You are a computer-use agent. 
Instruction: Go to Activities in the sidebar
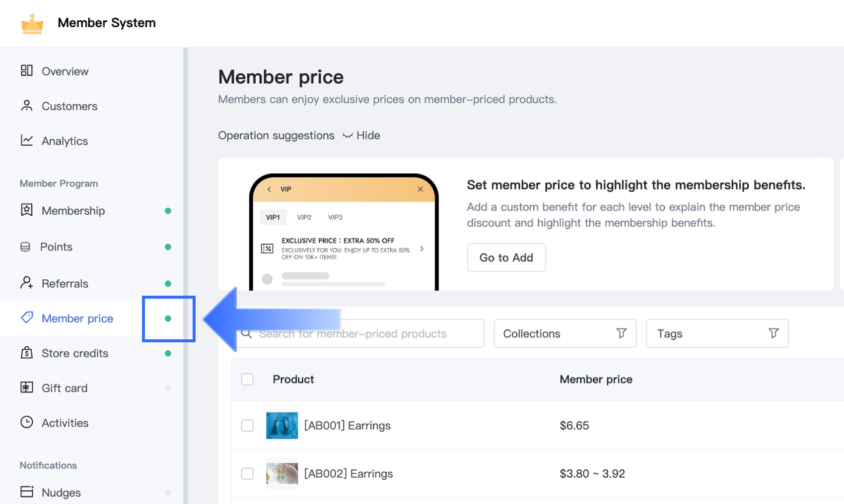[65, 423]
